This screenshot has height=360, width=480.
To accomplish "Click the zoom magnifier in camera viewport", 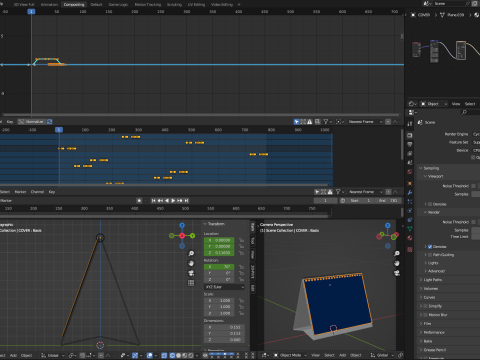I will coord(397,254).
